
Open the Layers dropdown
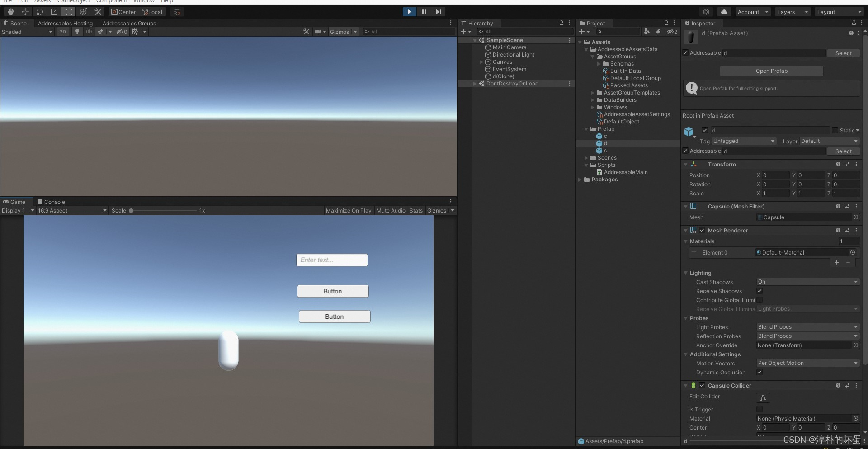pyautogui.click(x=793, y=12)
